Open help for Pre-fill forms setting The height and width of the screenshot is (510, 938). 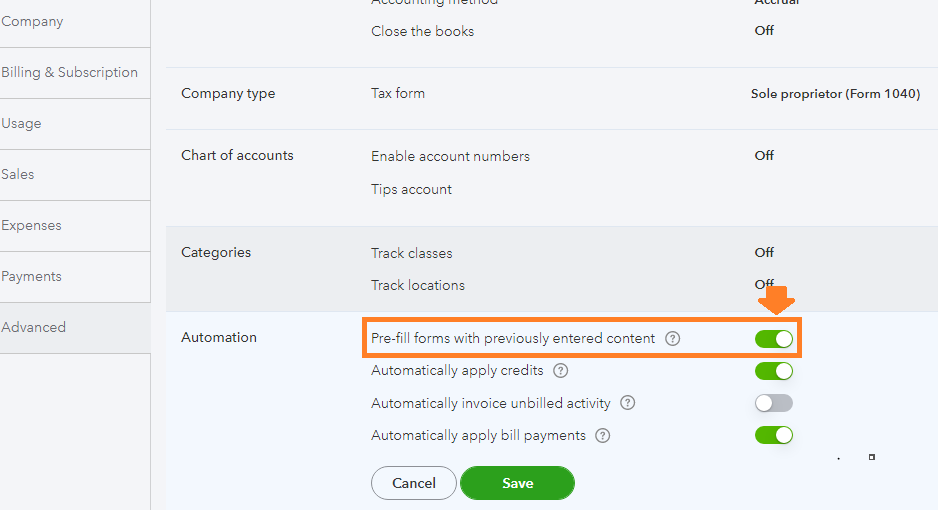672,338
